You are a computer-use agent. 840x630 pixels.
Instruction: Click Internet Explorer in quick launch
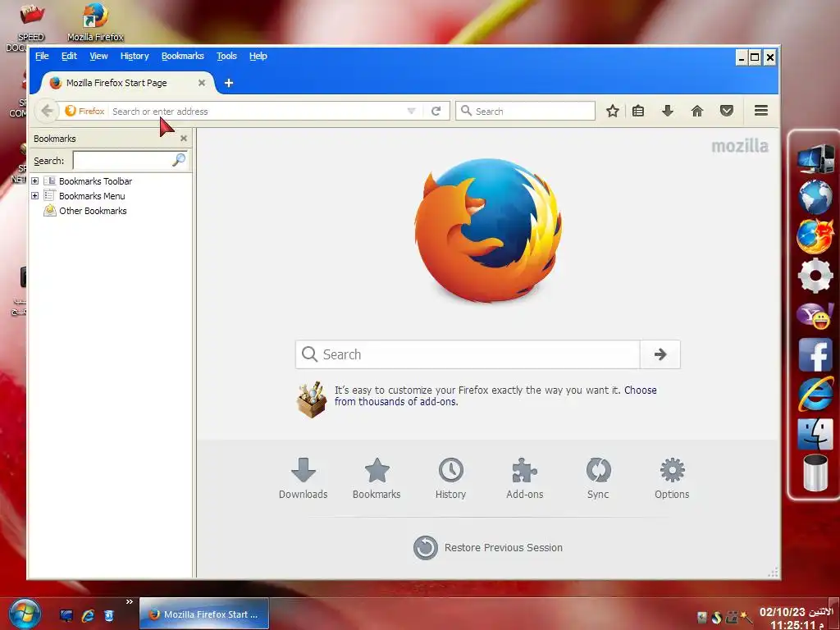[x=88, y=615]
